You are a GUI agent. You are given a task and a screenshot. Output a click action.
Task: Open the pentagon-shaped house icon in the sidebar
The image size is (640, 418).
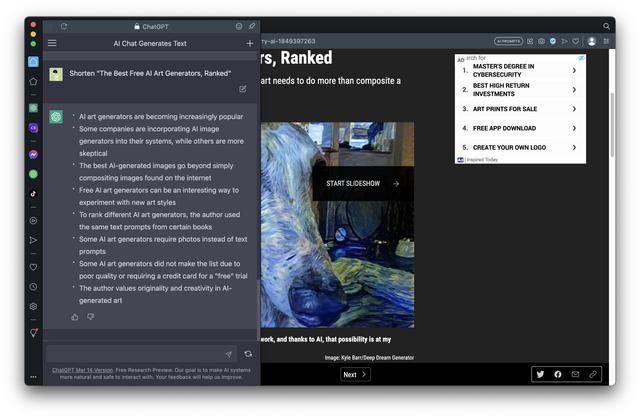[33, 82]
